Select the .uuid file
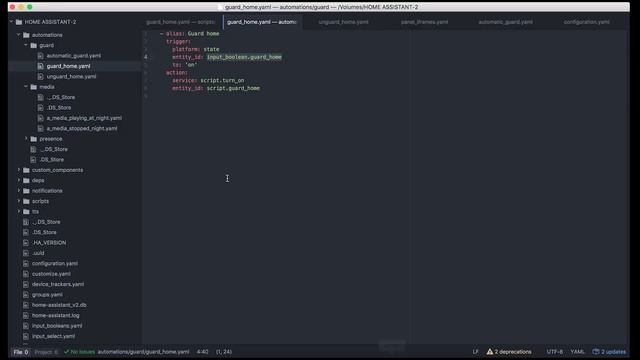640x360 pixels. pos(38,253)
